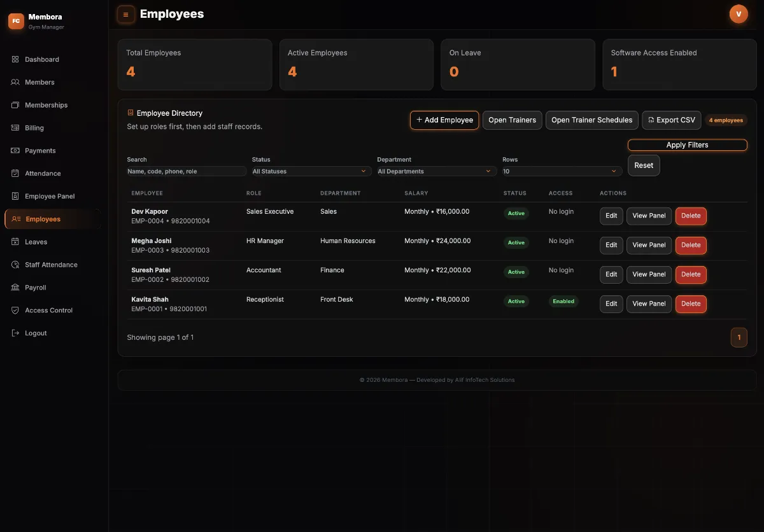Delete Suresh Patel's record
764x532 pixels.
691,274
